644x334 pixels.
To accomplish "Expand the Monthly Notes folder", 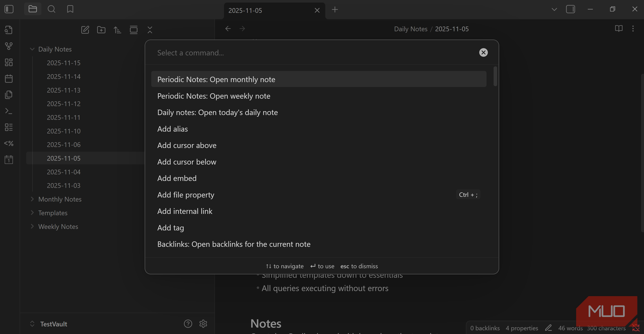I will coord(32,199).
